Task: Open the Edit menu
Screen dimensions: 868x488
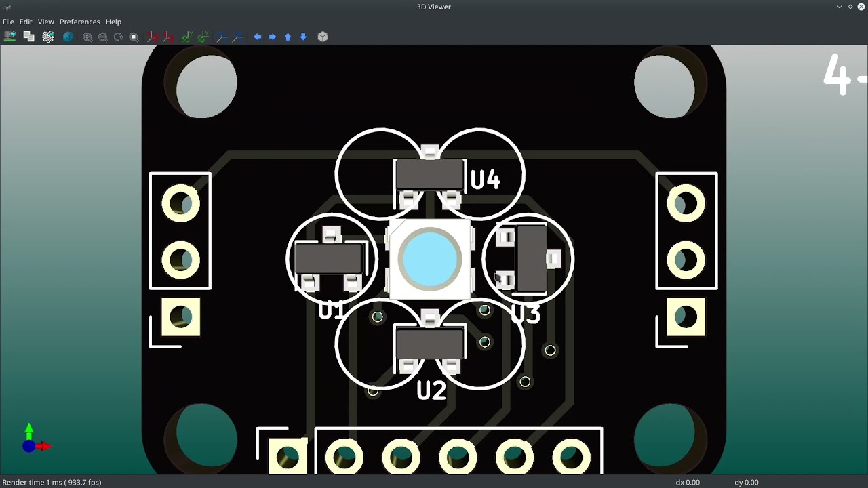Action: click(26, 22)
